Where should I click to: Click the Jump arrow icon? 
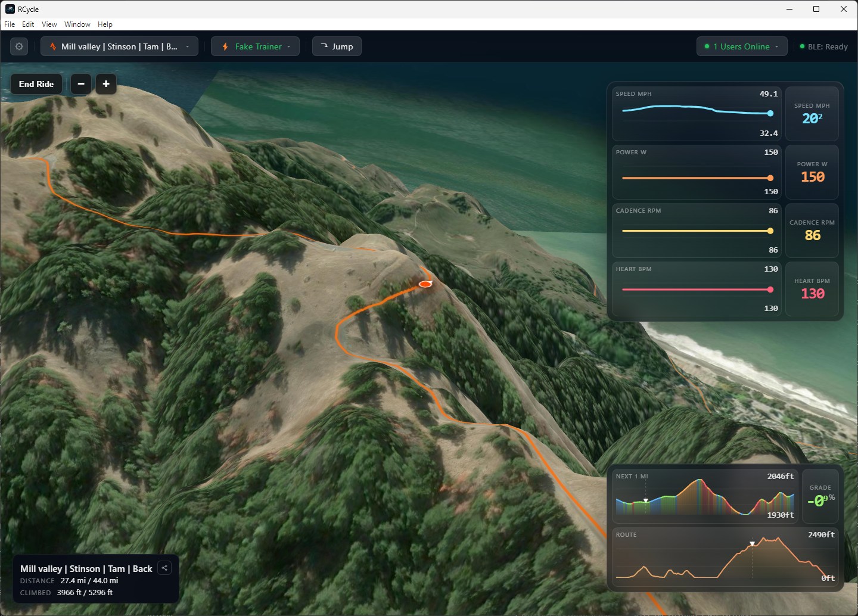(324, 46)
